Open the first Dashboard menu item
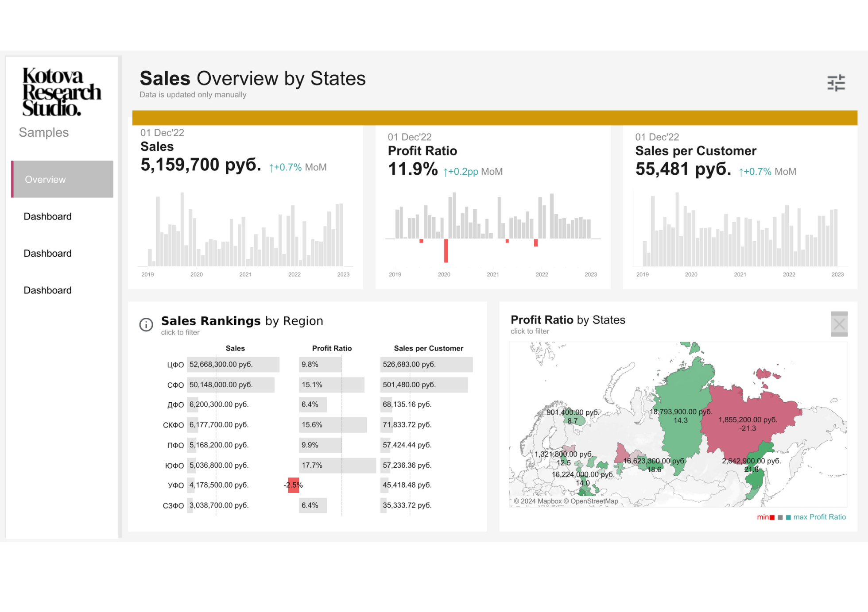Screen dimensions: 868x612 point(47,216)
